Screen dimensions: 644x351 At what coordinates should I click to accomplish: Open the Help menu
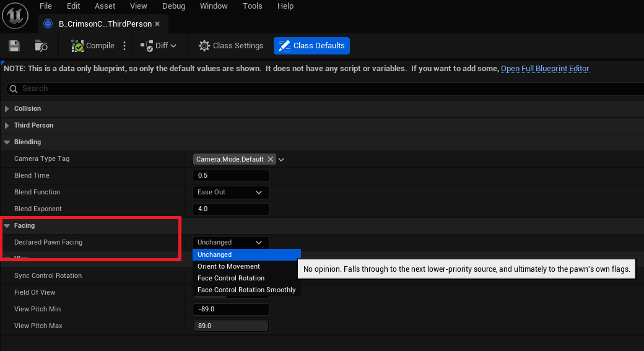(285, 6)
